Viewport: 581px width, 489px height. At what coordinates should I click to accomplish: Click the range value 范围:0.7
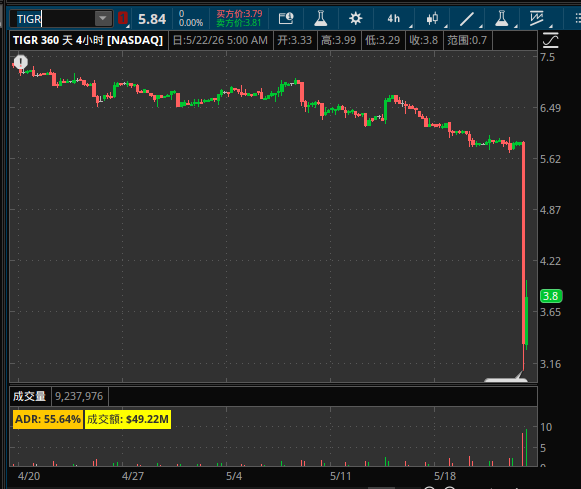pos(467,40)
